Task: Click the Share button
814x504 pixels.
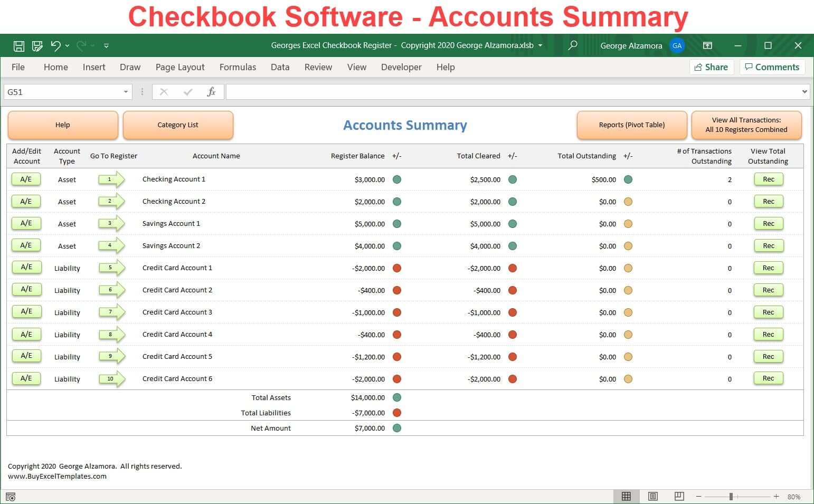Action: (x=712, y=67)
